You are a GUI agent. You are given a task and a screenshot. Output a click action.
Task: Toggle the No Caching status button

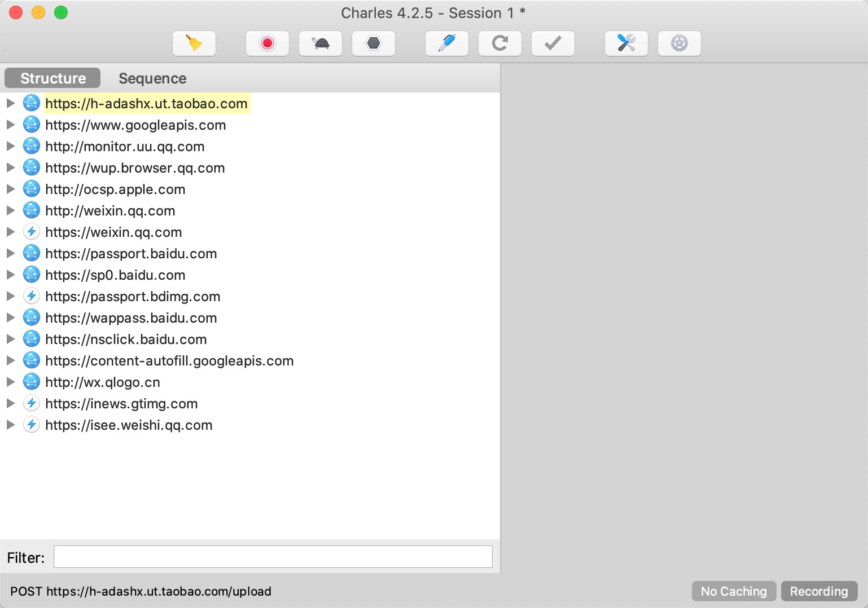click(x=733, y=591)
